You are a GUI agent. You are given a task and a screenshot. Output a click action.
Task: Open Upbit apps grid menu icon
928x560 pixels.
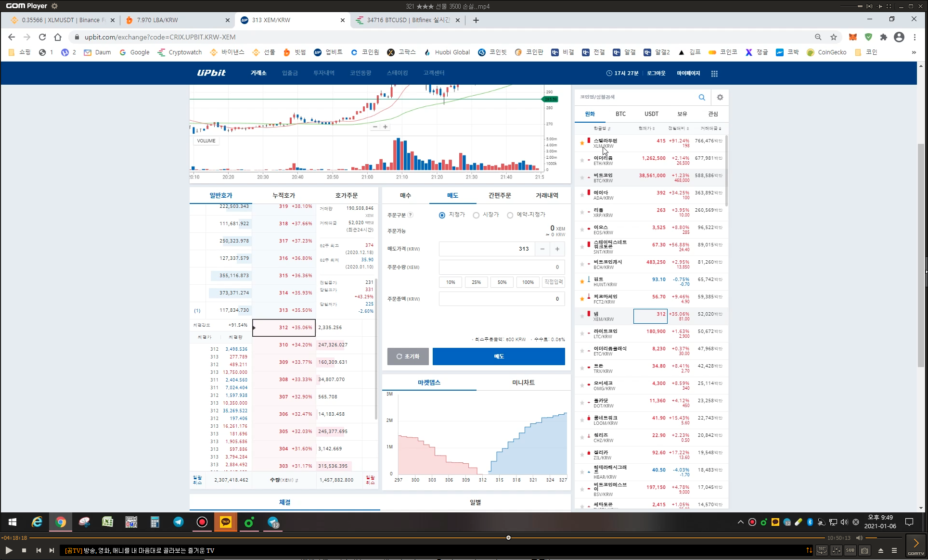coord(714,74)
